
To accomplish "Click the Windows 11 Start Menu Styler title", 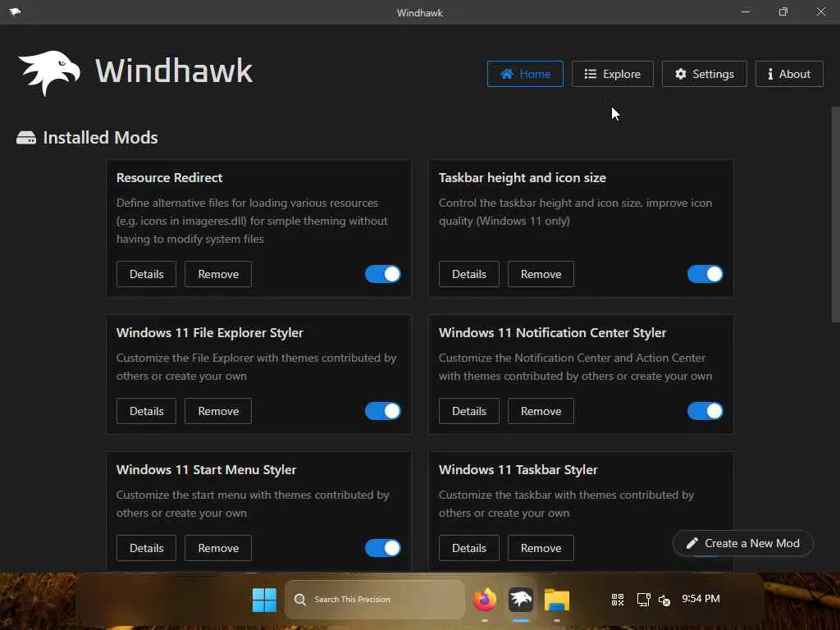I will [206, 470].
